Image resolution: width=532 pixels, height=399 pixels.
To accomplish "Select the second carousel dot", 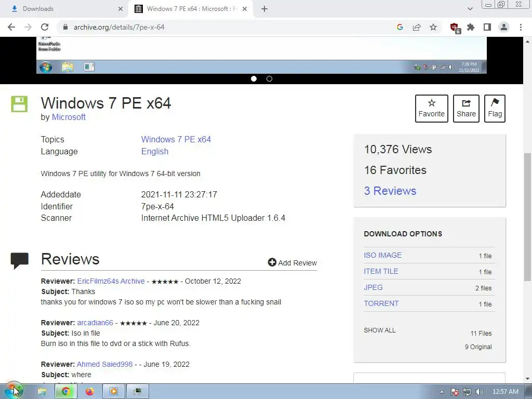I will point(270,79).
